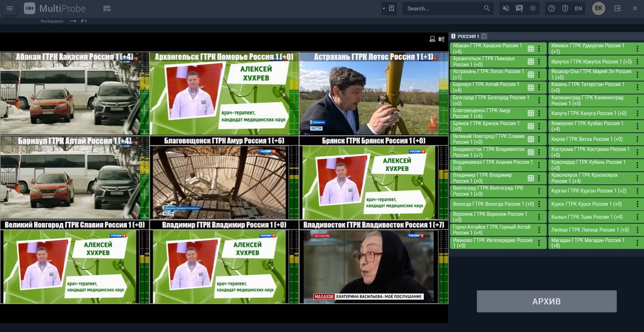Click three dots for Красноярск ГТРК Красноярск
The height and width of the screenshot is (332, 644).
click(637, 178)
